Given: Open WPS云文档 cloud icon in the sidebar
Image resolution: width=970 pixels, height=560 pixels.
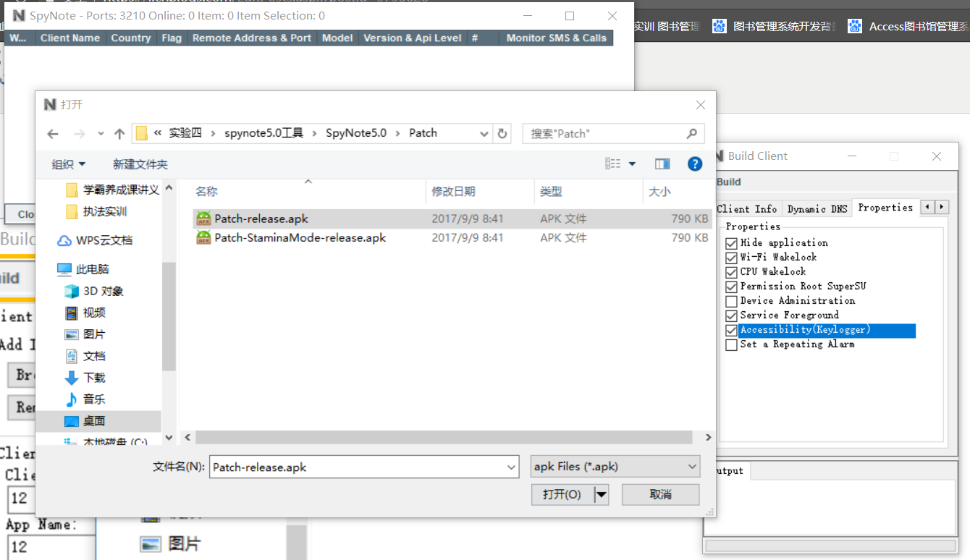Looking at the screenshot, I should pyautogui.click(x=64, y=240).
